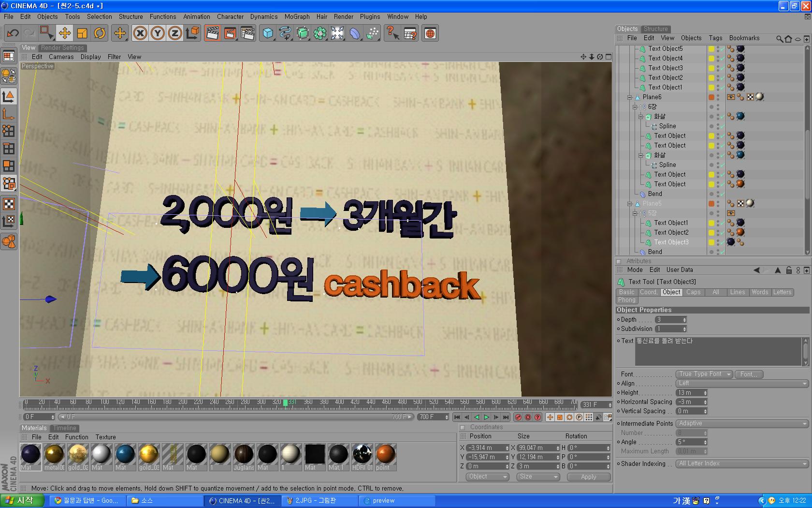Toggle Autokeying red button
This screenshot has width=812, height=508.
pos(528,417)
